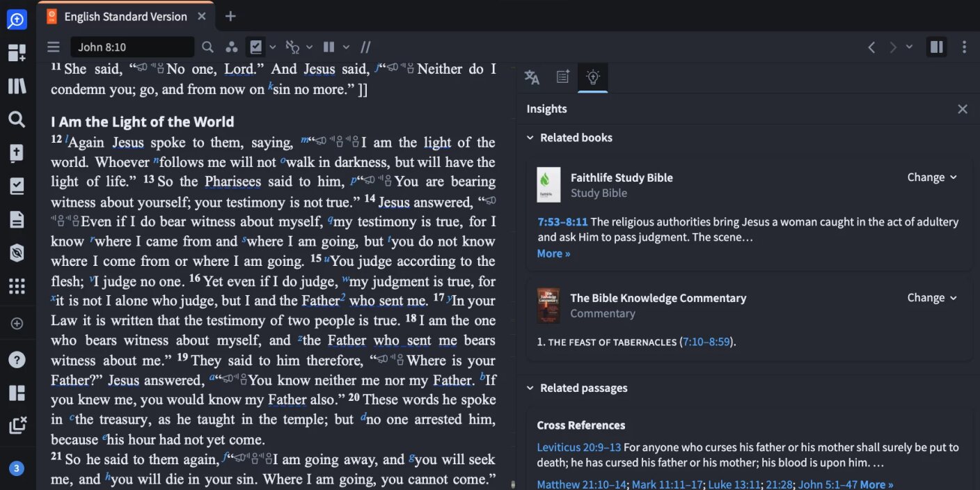
Task: Open the Help question mark icon
Action: click(x=17, y=360)
